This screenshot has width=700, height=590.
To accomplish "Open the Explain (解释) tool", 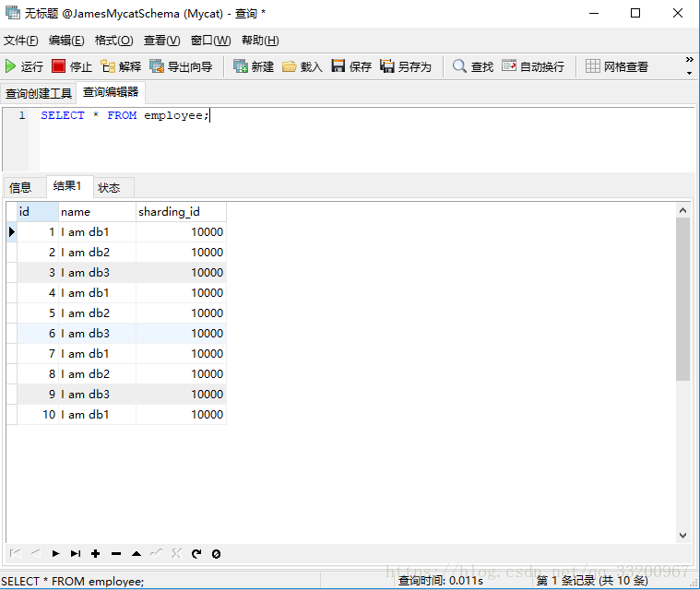I will 121,66.
